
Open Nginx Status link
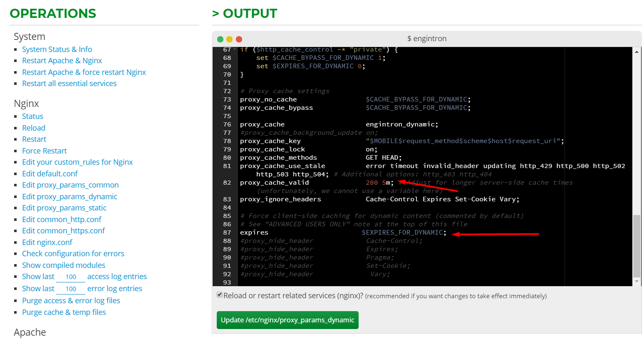[x=32, y=116]
